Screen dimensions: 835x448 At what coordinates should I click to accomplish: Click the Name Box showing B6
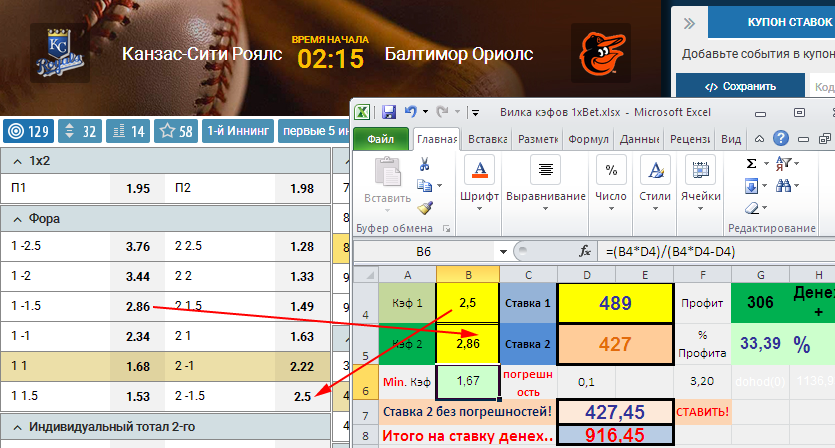[424, 251]
